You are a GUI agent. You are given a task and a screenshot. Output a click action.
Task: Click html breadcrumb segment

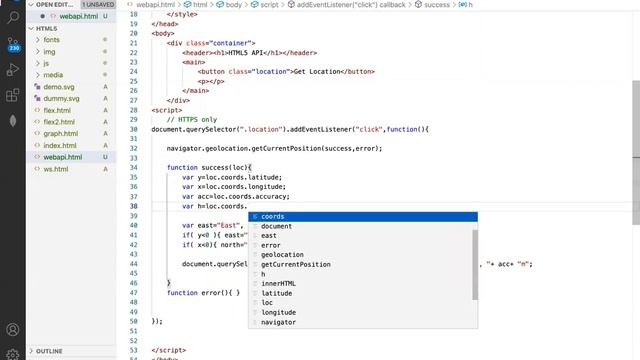[x=200, y=4]
